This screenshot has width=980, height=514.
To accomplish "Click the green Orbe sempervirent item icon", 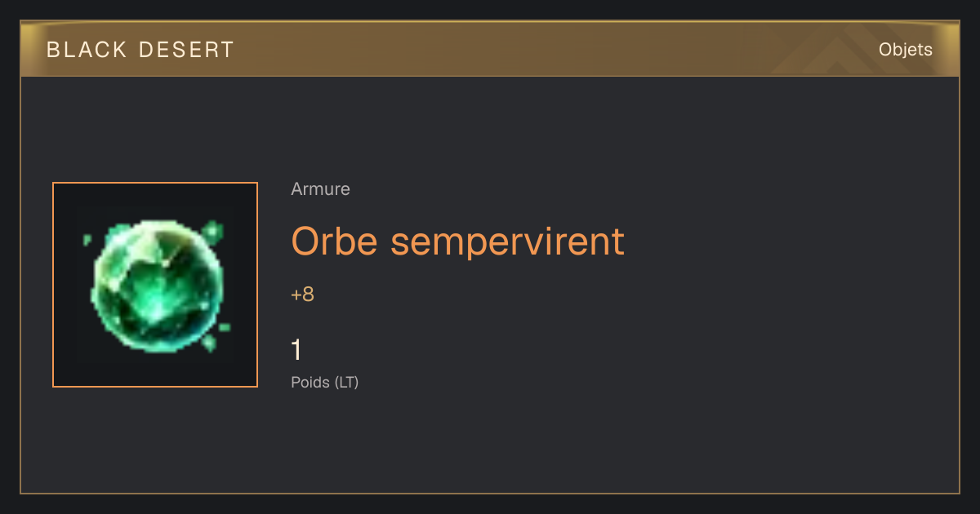I will [155, 285].
